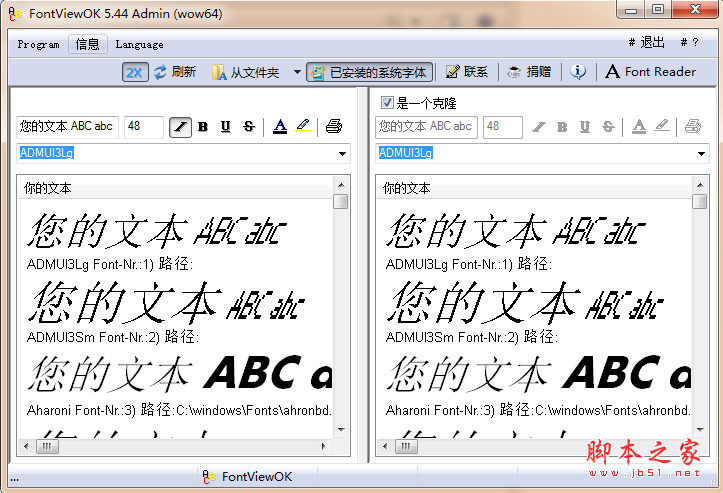
Task: Select Aharoni Font-Nr.:3 in left list
Action: (179, 410)
